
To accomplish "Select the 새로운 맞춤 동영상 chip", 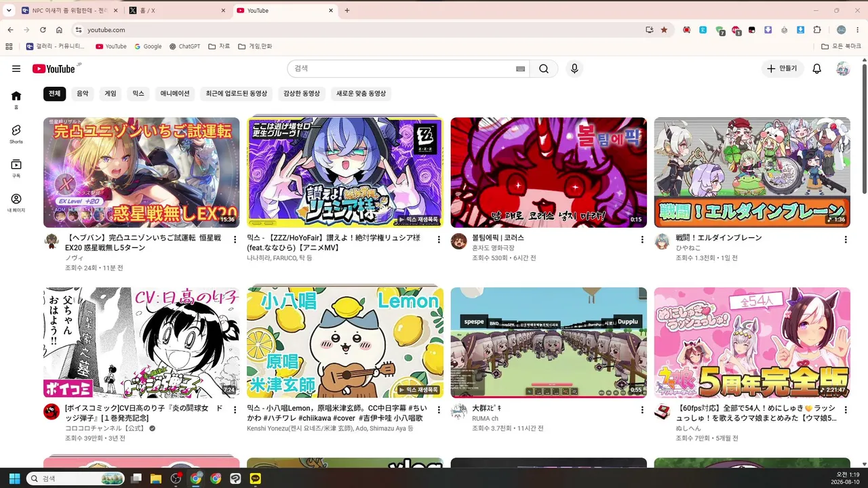I will (361, 94).
